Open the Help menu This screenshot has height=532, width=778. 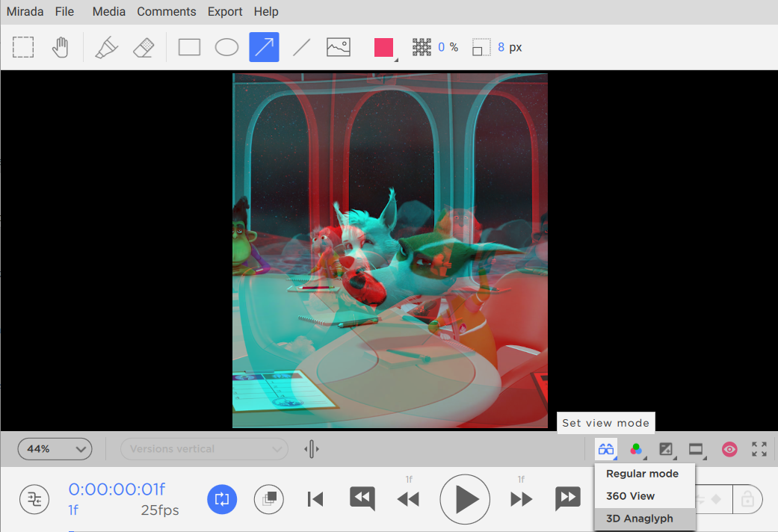[266, 11]
